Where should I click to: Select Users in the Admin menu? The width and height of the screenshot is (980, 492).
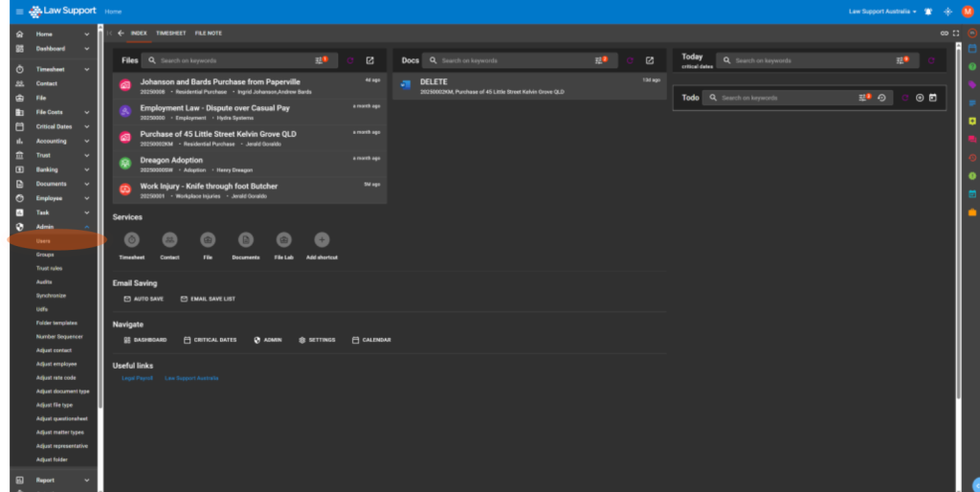pos(44,240)
